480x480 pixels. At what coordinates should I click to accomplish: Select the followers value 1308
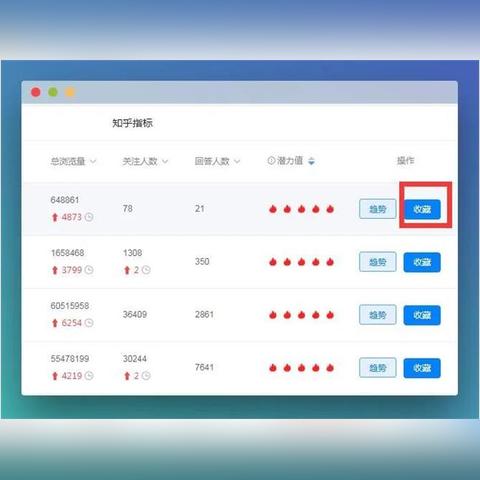pos(132,253)
